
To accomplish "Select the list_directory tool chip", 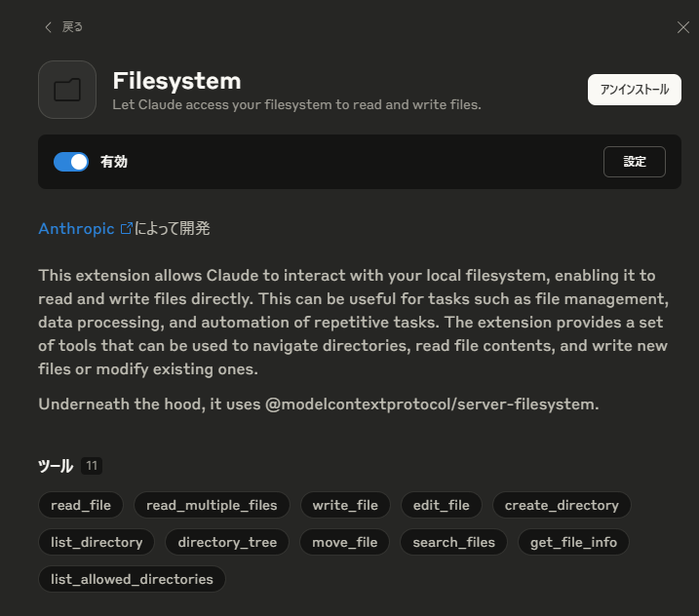I will (x=97, y=542).
